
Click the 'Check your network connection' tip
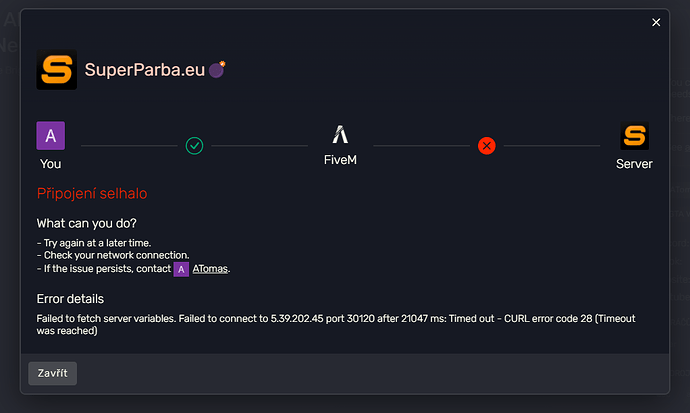[116, 255]
